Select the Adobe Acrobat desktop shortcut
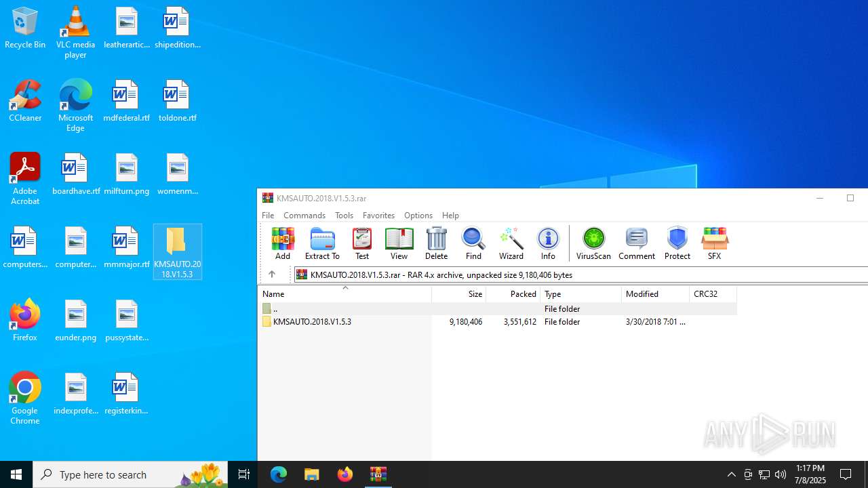 point(25,179)
